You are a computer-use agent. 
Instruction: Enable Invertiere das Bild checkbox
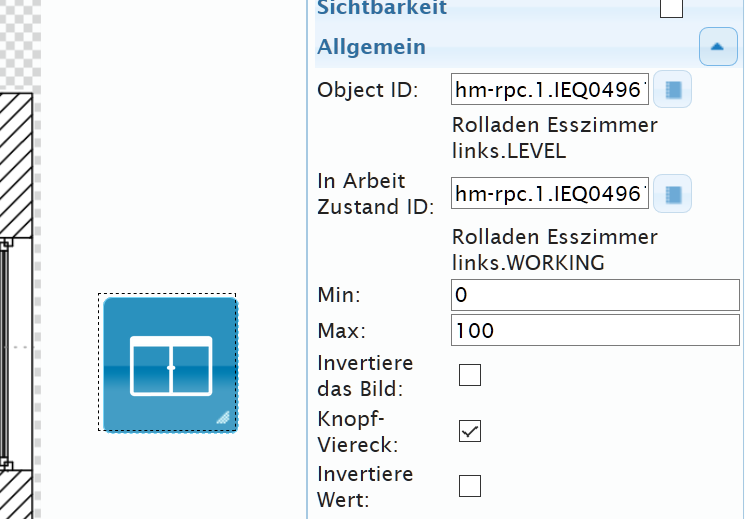(x=469, y=375)
